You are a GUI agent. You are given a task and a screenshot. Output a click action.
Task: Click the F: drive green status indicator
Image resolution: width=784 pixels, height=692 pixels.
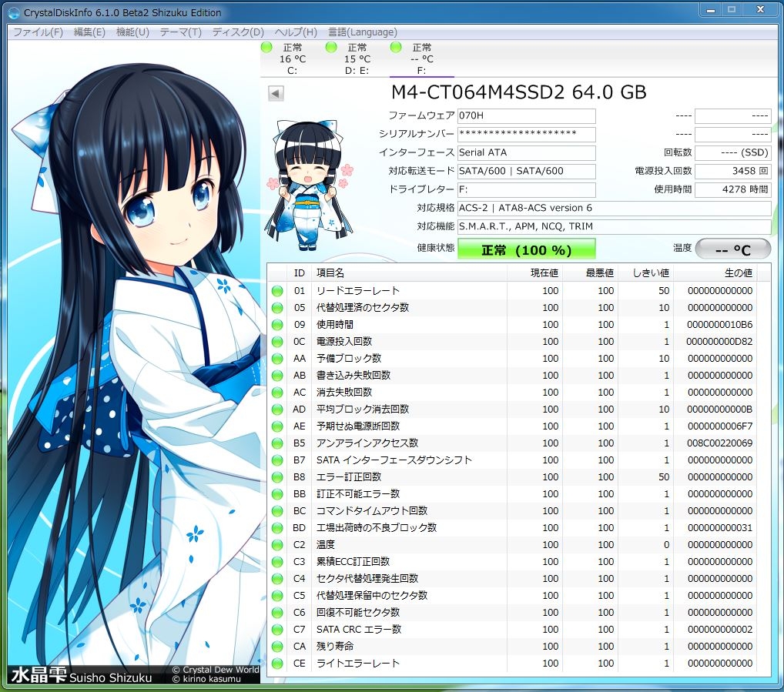(x=396, y=48)
